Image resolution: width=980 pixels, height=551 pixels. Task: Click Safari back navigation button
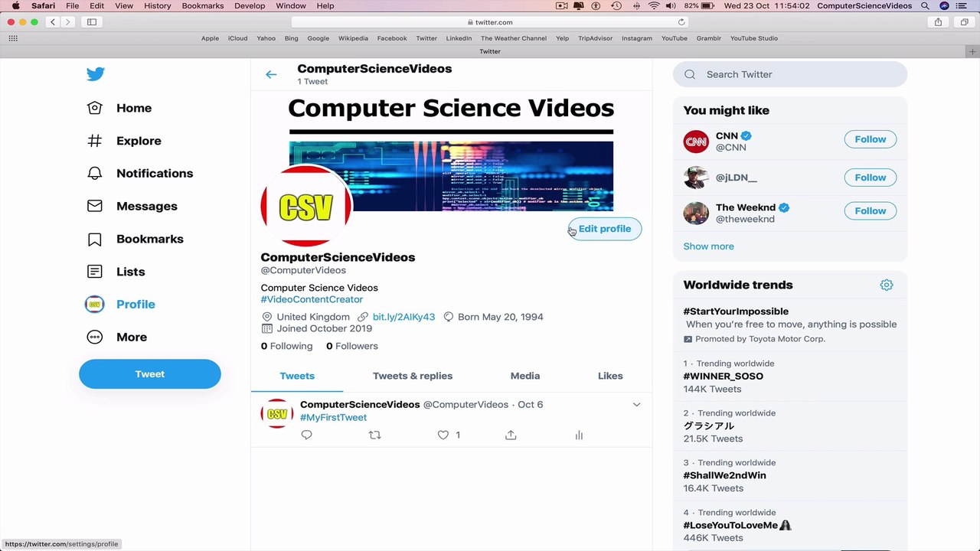(53, 22)
